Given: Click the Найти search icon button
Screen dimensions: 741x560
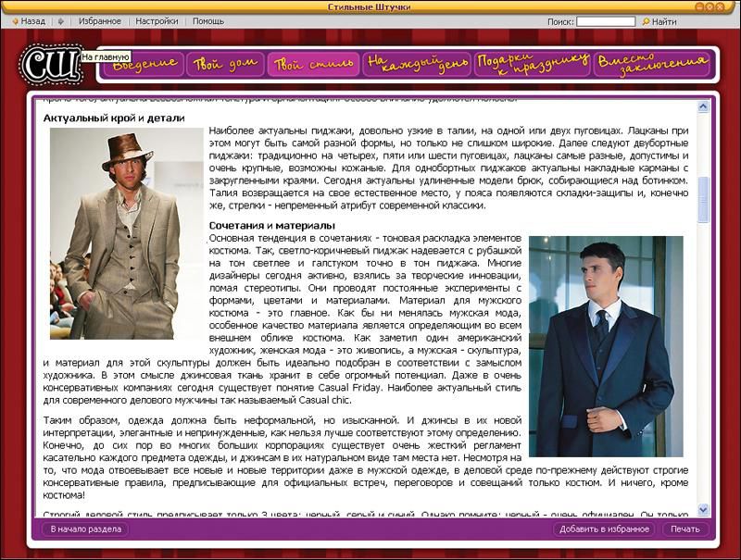Looking at the screenshot, I should click(x=659, y=21).
